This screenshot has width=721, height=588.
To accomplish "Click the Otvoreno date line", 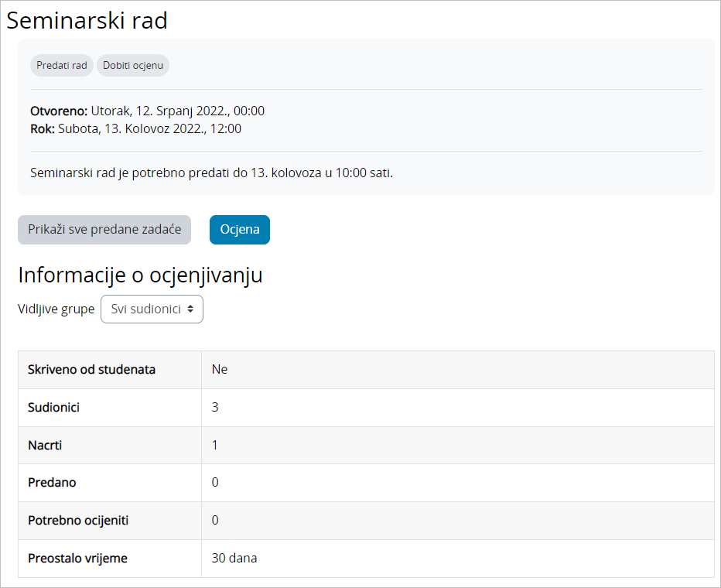I will [x=147, y=111].
